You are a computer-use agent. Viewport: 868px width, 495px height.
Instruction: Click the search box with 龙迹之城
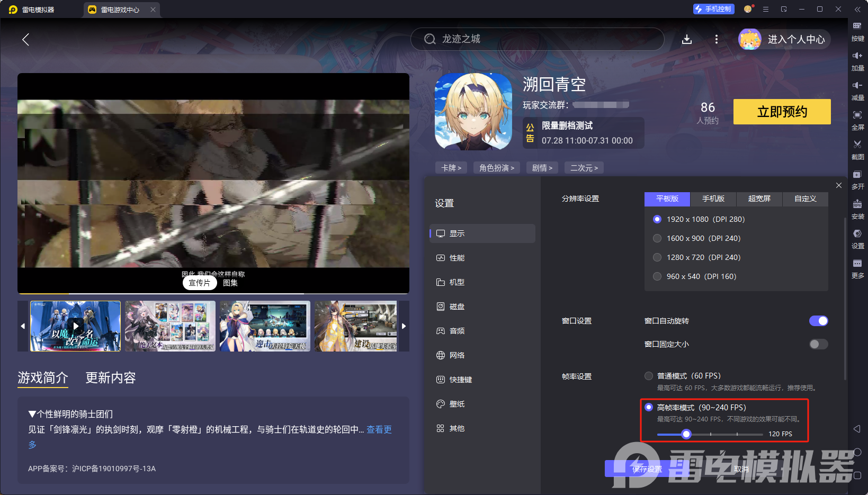[538, 39]
